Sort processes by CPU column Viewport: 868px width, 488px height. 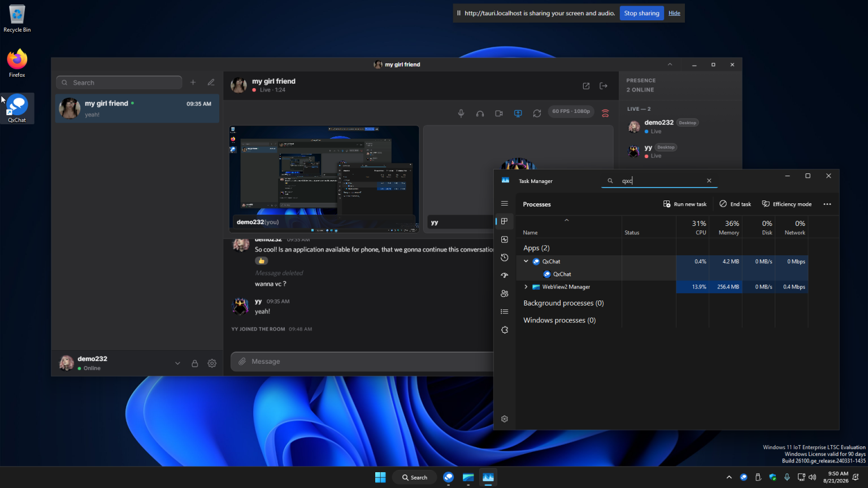pos(692,228)
